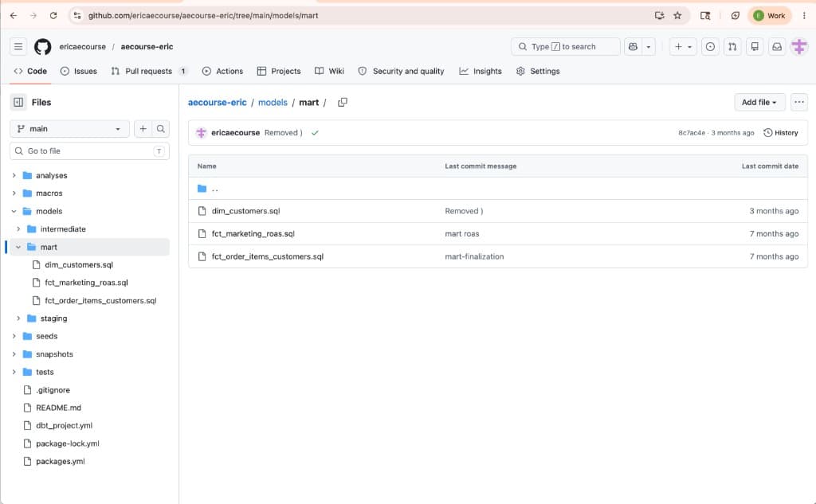Viewport: 816px width, 504px height.
Task: Open the Wiki tab
Action: coord(329,71)
